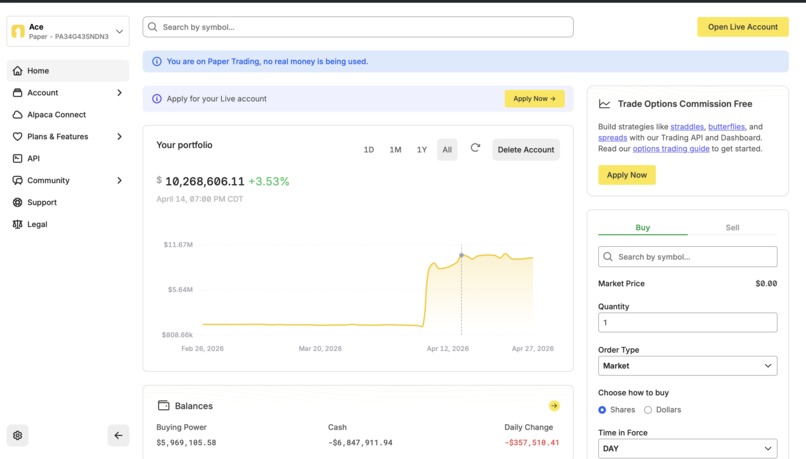
Task: Select the 1D chart range
Action: click(x=369, y=150)
